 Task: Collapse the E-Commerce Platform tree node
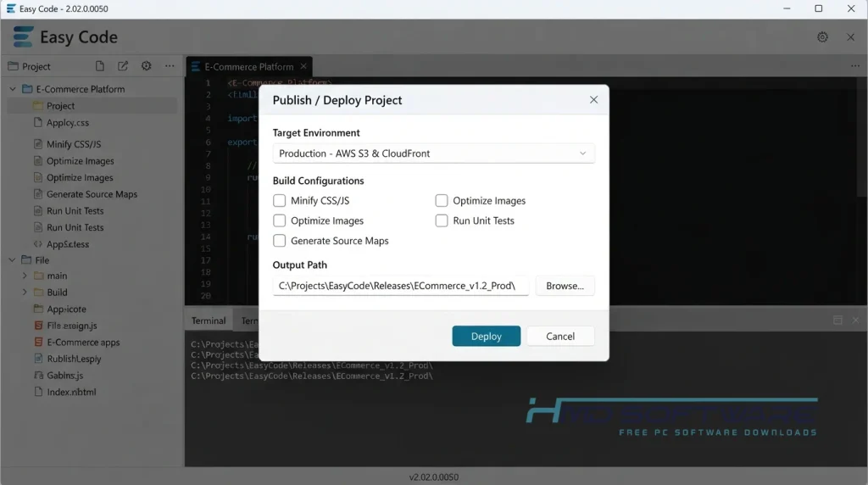[x=12, y=88]
